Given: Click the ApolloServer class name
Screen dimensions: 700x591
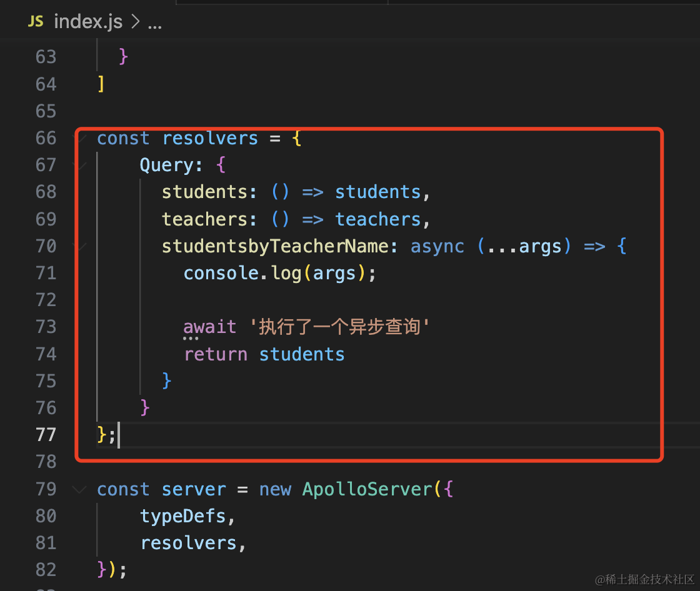Looking at the screenshot, I should click(x=367, y=490).
